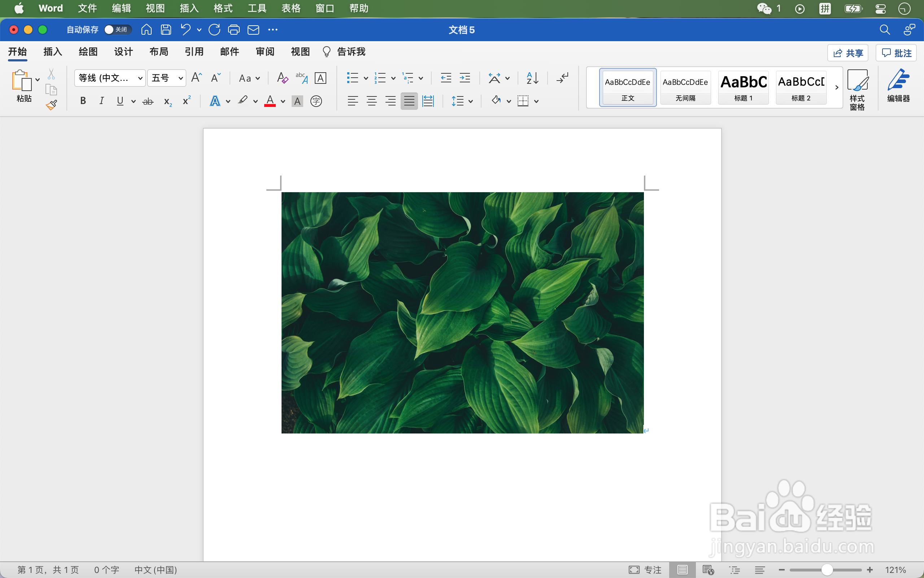Save the document with the floppy disk icon
This screenshot has width=924, height=578.
pyautogui.click(x=166, y=29)
